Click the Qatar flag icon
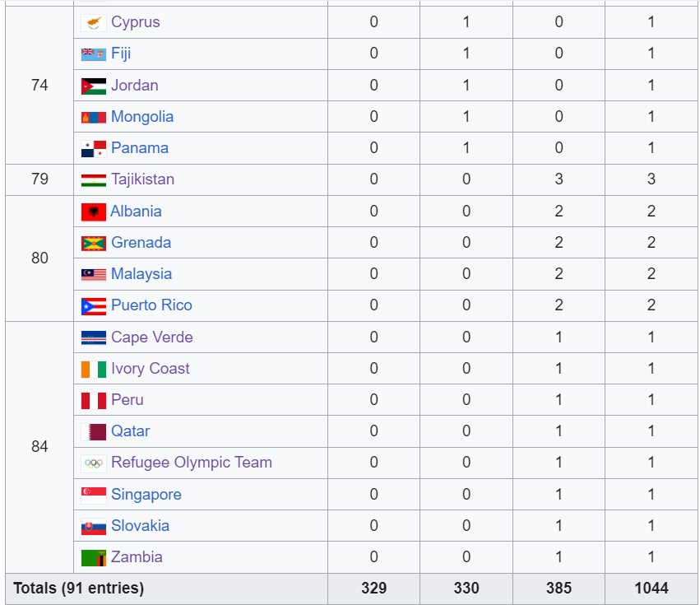This screenshot has height=605, width=700. pos(94,432)
